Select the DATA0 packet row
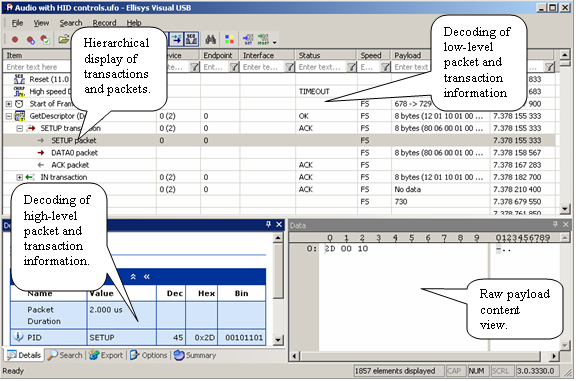 (x=279, y=152)
